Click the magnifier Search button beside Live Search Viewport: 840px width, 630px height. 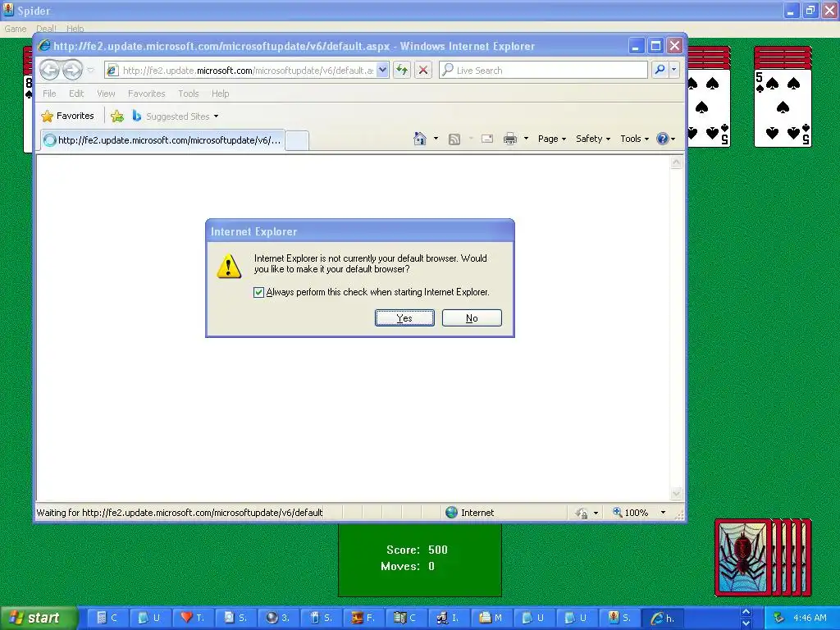(660, 70)
